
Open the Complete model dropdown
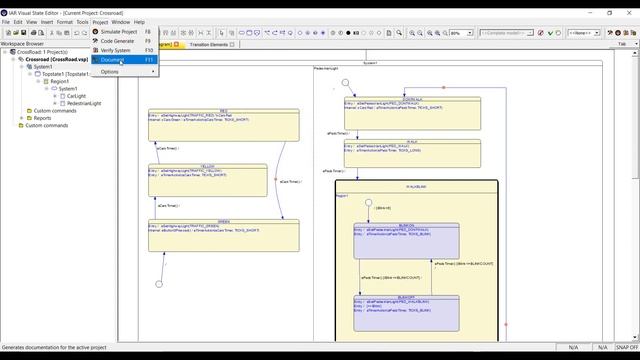click(530, 33)
